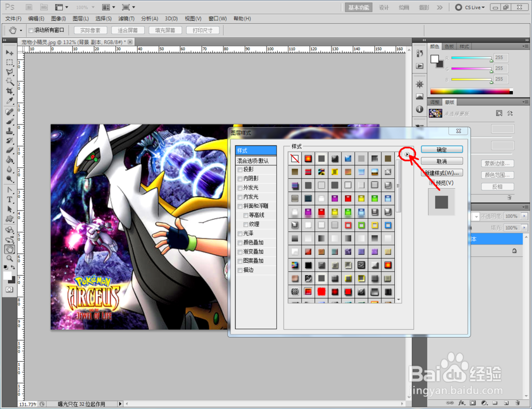Enable the 内发光 inner glow checkbox
Image resolution: width=532 pixels, height=409 pixels.
coord(240,197)
